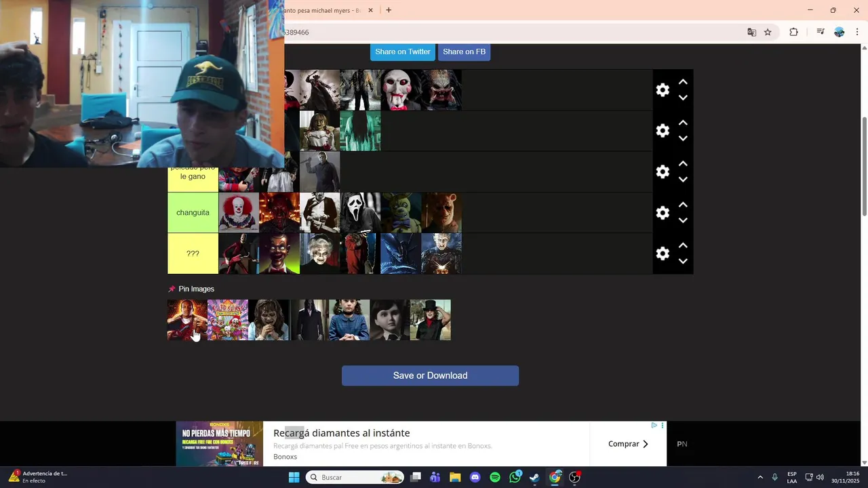Viewport: 868px width, 488px height.
Task: Open settings gear for the changuita row
Action: pos(663,213)
